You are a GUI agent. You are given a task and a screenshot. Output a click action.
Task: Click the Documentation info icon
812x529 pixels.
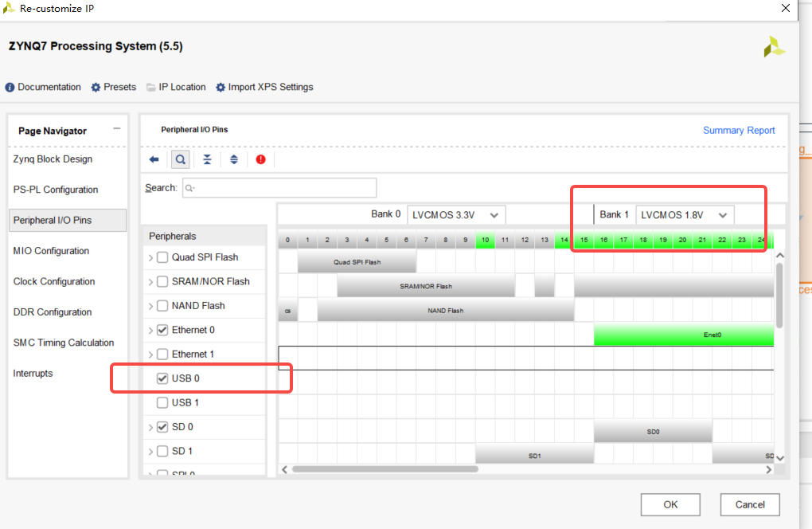[10, 88]
